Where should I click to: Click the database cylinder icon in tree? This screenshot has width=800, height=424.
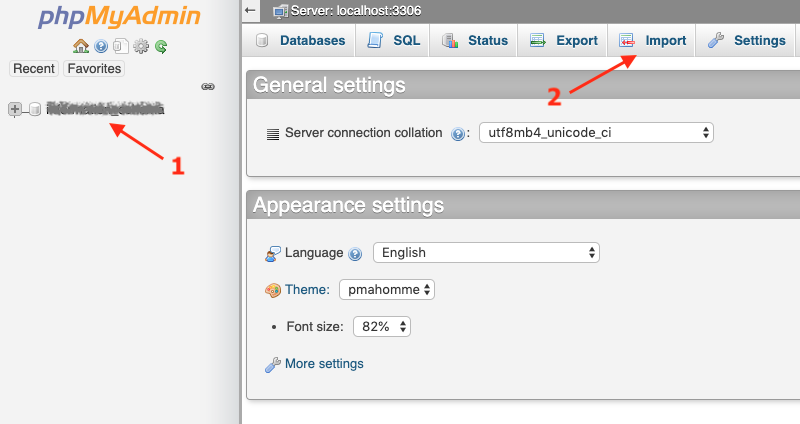click(x=35, y=109)
